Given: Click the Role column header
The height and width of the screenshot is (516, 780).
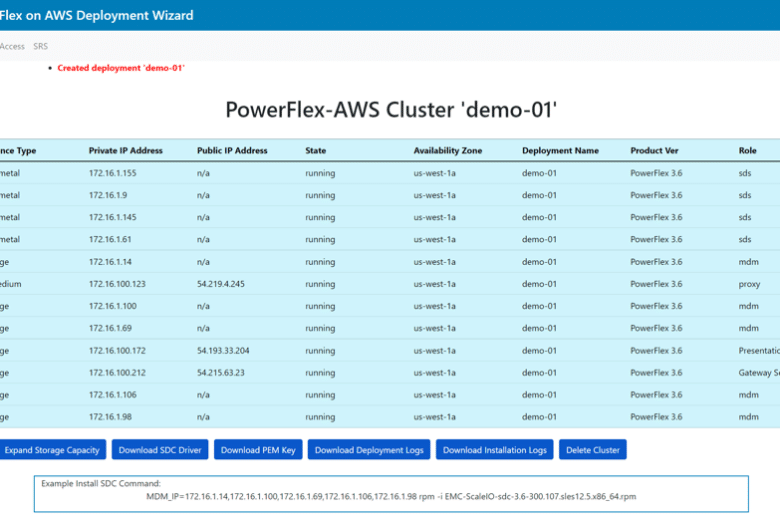Looking at the screenshot, I should pyautogui.click(x=747, y=150).
